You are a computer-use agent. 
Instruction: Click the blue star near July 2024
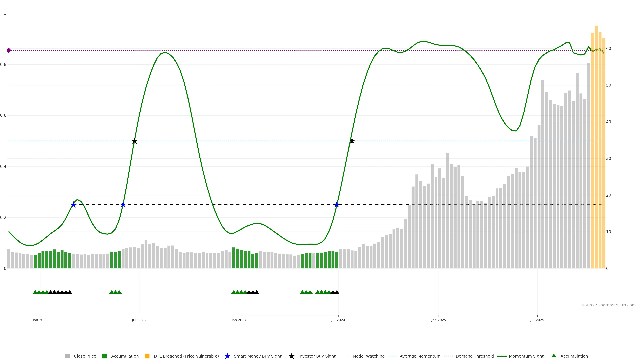pyautogui.click(x=337, y=205)
